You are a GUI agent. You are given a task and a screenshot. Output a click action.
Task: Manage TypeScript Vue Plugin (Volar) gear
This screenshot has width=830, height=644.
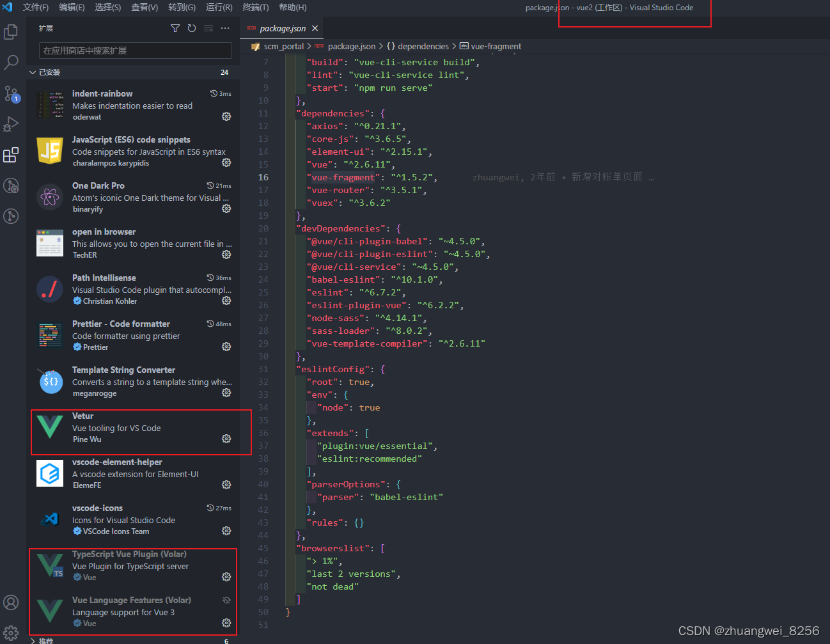[x=226, y=577]
